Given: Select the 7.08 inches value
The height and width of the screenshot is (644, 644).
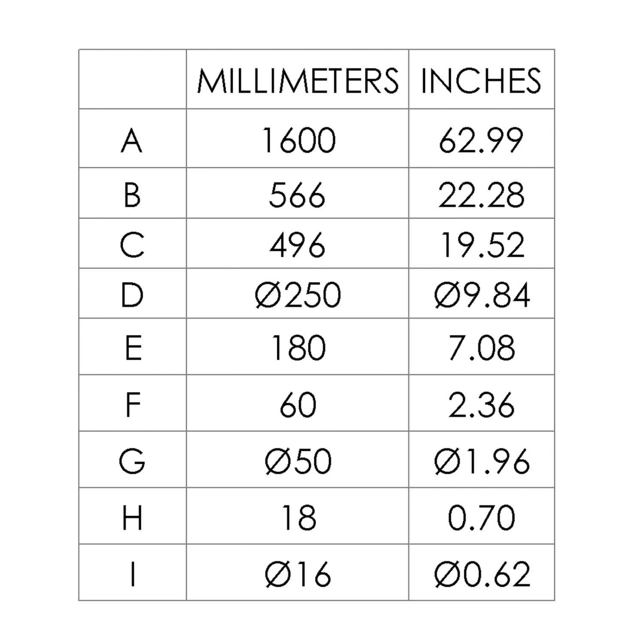Looking at the screenshot, I should [x=481, y=348].
